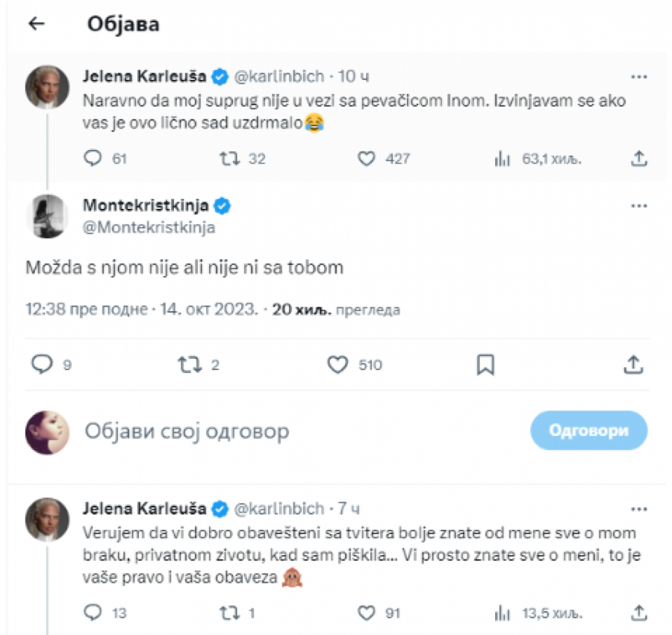The width and height of the screenshot is (672, 635).
Task: Go back using the arrow icon
Action: [36, 24]
